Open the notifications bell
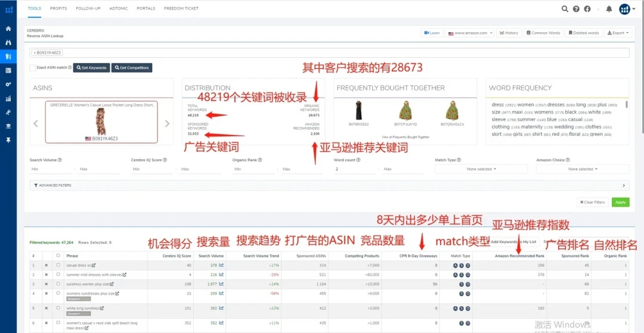644x333 pixels. [609, 8]
